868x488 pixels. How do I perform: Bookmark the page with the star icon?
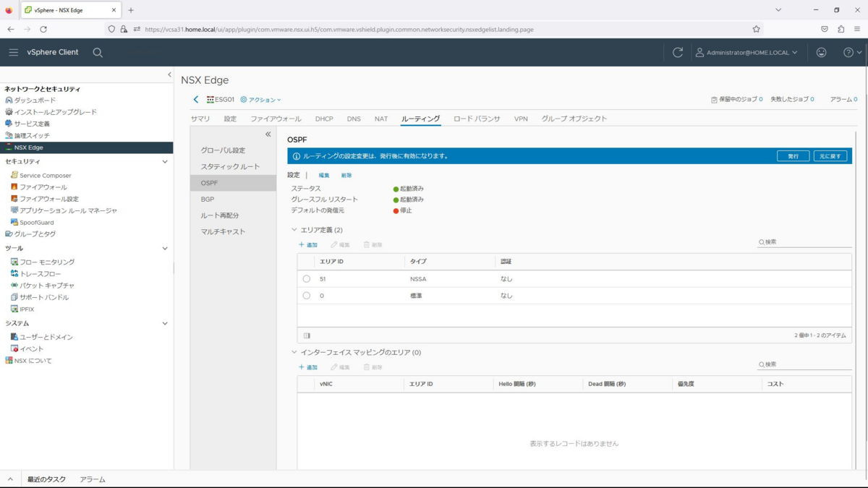pos(756,30)
